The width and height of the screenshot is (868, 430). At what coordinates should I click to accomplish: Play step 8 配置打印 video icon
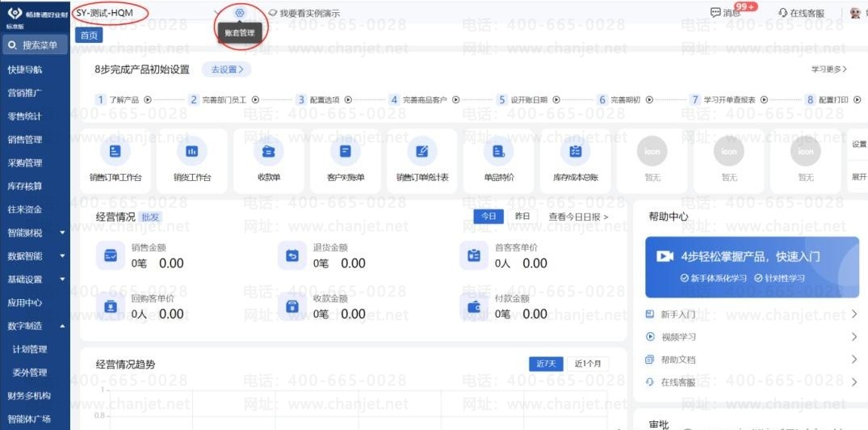(858, 100)
